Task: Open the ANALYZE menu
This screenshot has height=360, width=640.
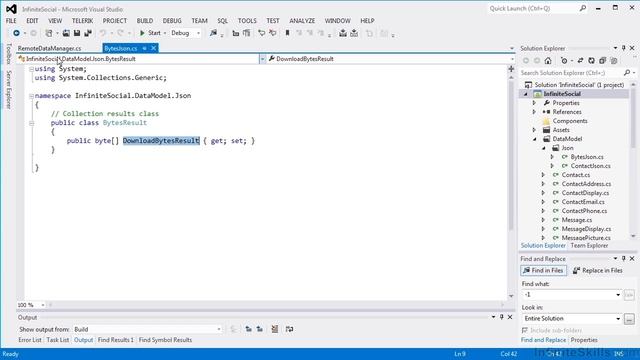Action: pyautogui.click(x=302, y=20)
